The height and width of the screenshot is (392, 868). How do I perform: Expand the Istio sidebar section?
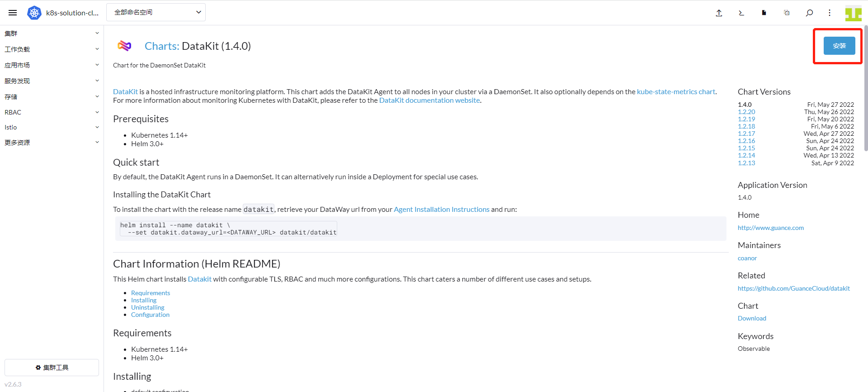[x=52, y=127]
